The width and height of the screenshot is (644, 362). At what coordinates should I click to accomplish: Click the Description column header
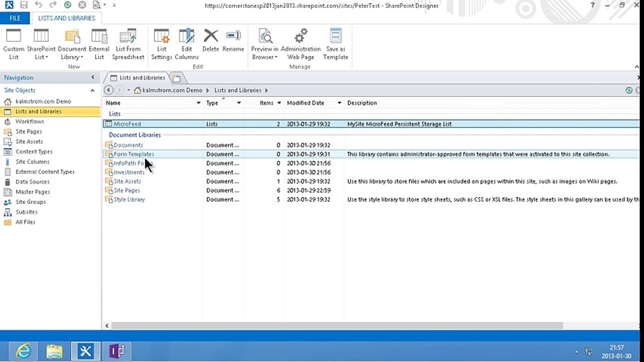[362, 103]
